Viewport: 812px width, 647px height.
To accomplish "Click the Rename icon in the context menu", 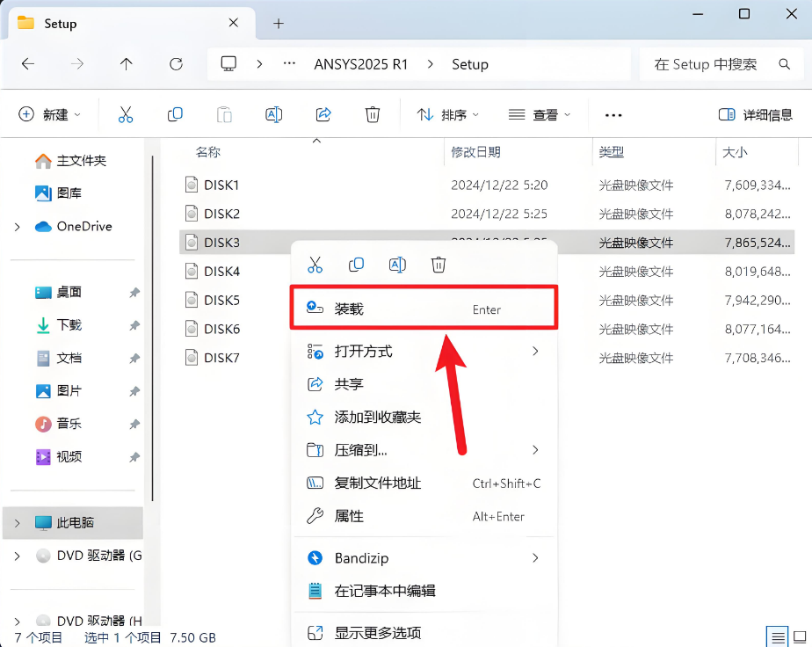I will click(397, 265).
